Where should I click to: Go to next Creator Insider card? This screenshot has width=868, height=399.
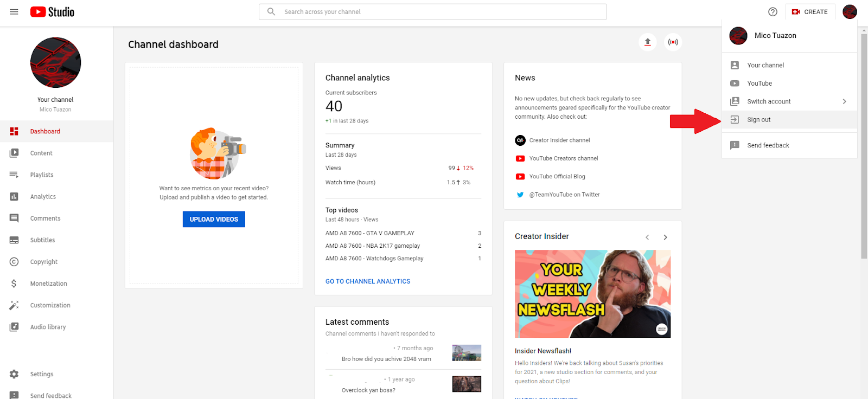pyautogui.click(x=665, y=237)
